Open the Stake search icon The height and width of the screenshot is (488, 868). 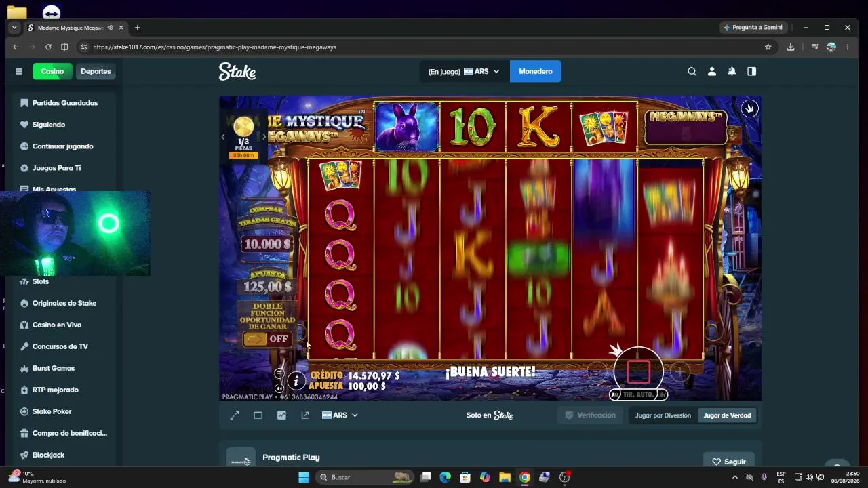[x=692, y=71]
